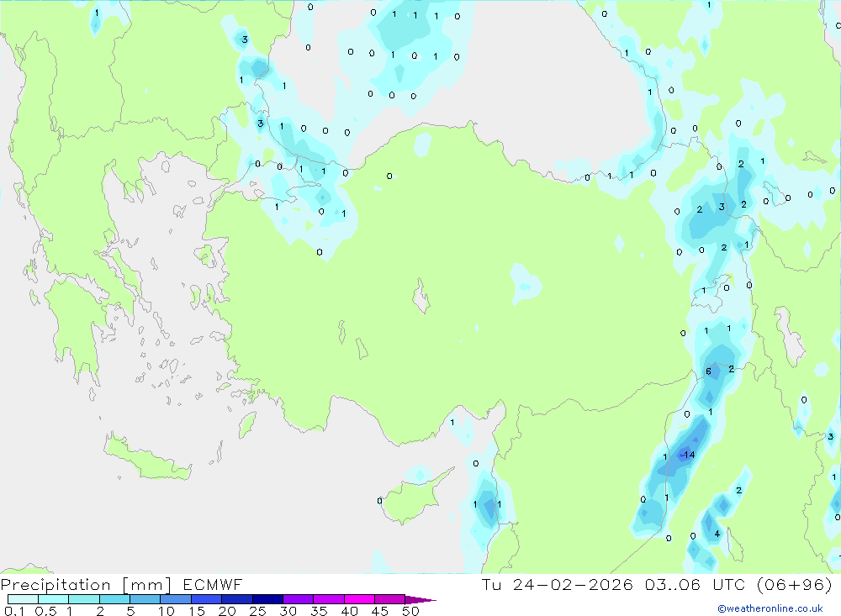
Task: Click the '4' precipitation value on the map
Action: tap(717, 534)
